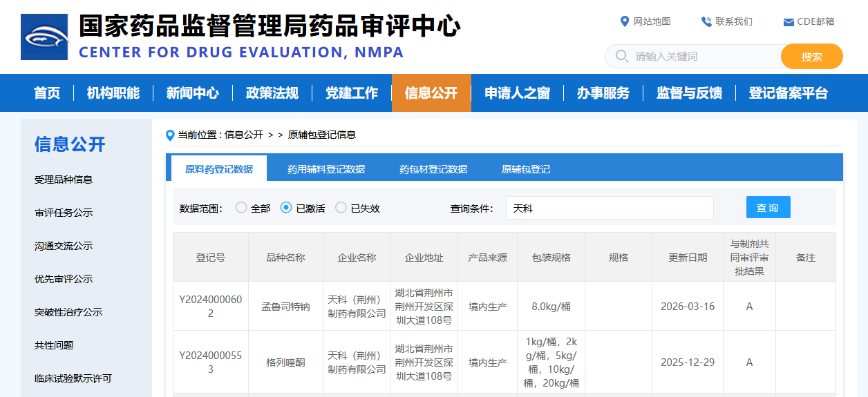The height and width of the screenshot is (397, 868).
Task: Open the 政策法规 navigation menu
Action: click(272, 93)
